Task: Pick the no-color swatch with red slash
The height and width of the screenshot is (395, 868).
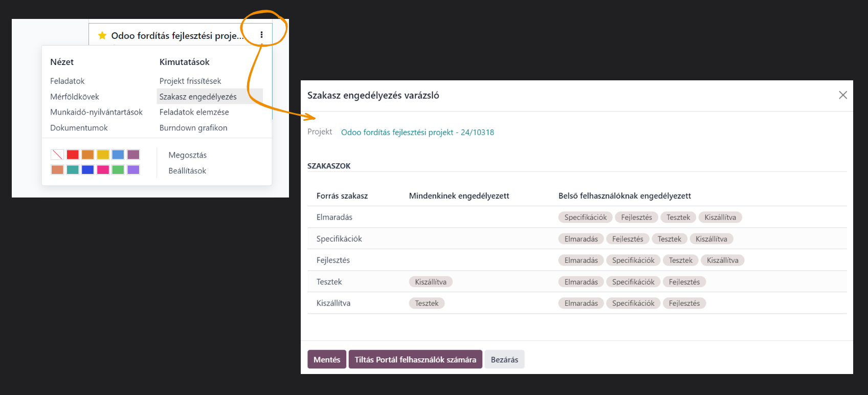Action: coord(57,155)
